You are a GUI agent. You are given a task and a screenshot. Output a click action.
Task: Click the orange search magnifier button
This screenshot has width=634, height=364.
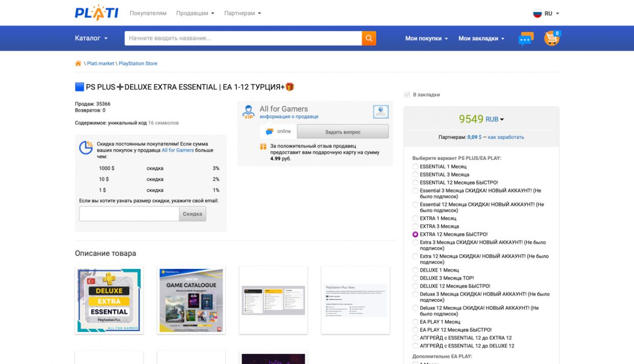point(369,38)
